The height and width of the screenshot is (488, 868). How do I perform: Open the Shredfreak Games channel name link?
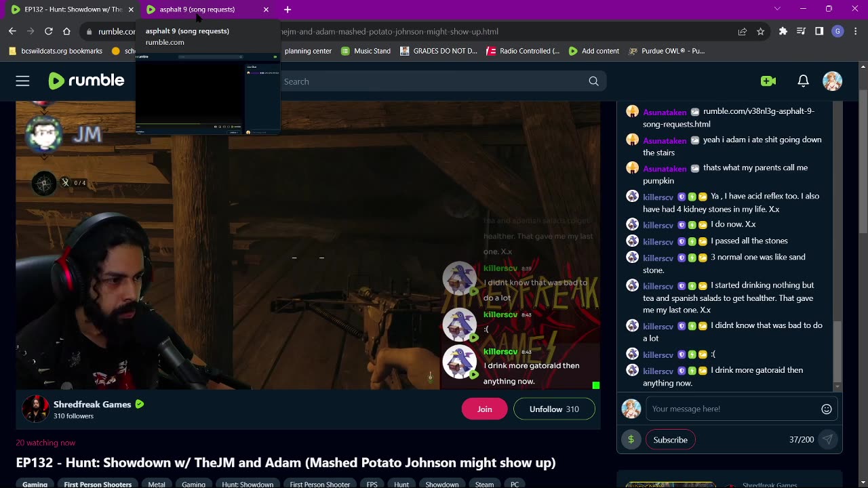pyautogui.click(x=92, y=404)
